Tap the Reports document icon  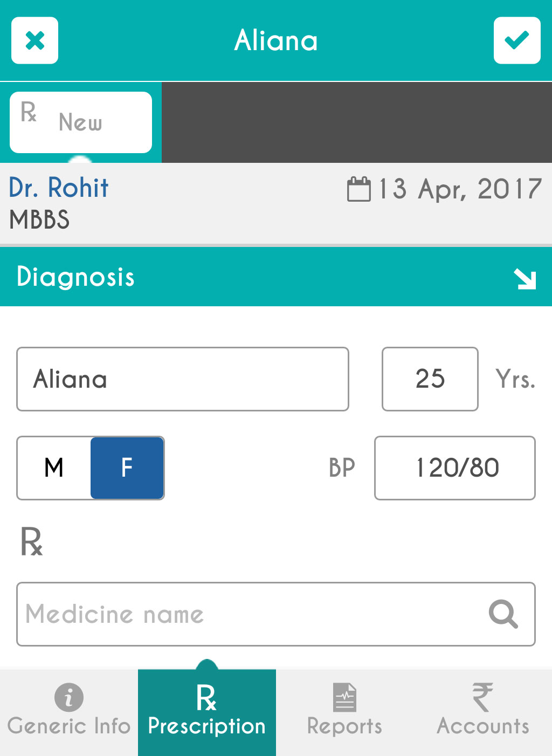tap(345, 697)
